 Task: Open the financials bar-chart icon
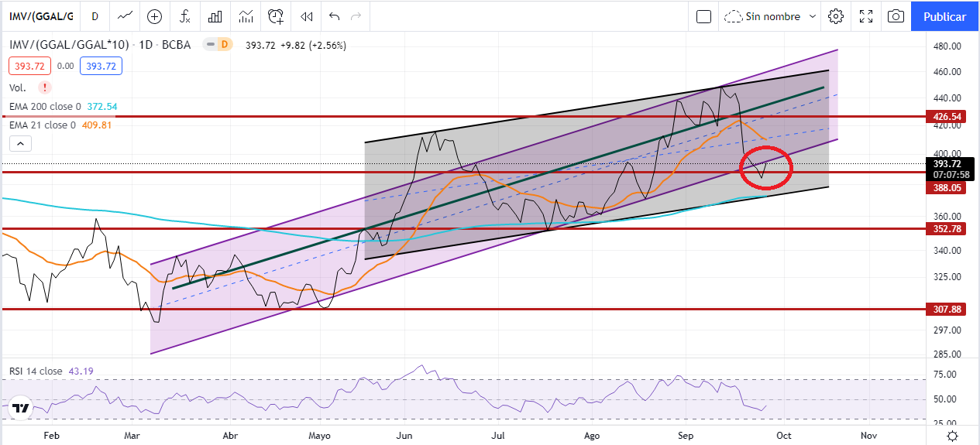(216, 16)
